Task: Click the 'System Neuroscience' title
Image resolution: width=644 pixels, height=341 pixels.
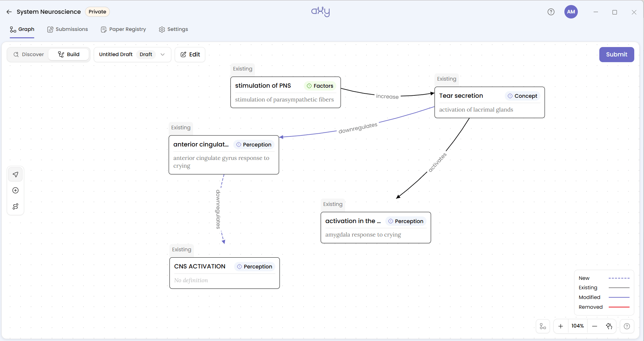Action: [x=49, y=12]
